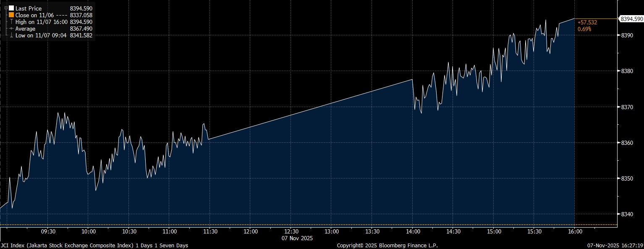Click the High marker icon in legend
The image size is (644, 249).
click(x=11, y=22)
